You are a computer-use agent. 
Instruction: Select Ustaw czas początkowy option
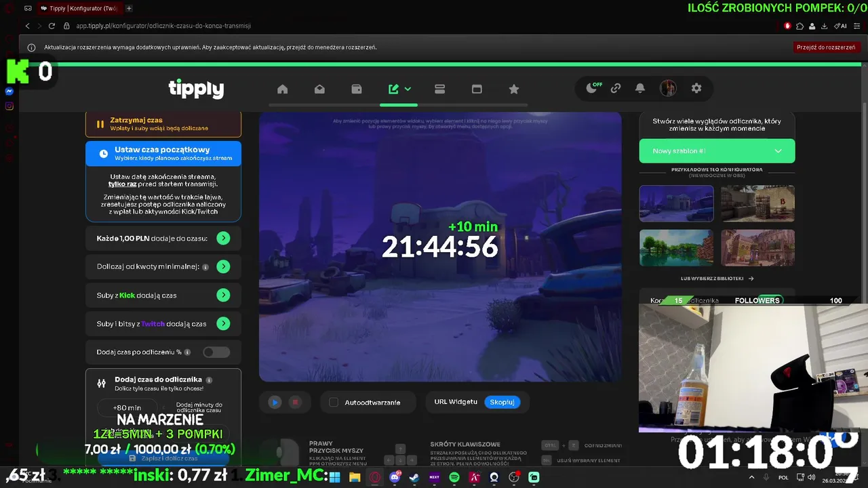click(x=163, y=154)
